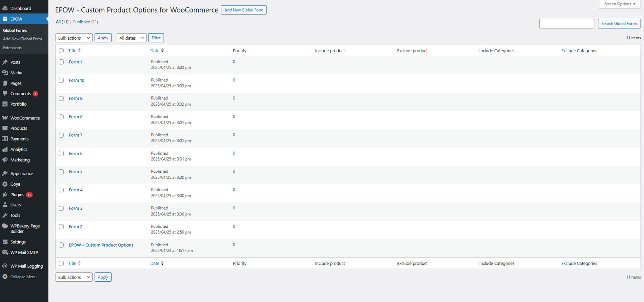Image resolution: width=644 pixels, height=302 pixels.
Task: Click the Goya gear icon
Action: [x=5, y=184]
